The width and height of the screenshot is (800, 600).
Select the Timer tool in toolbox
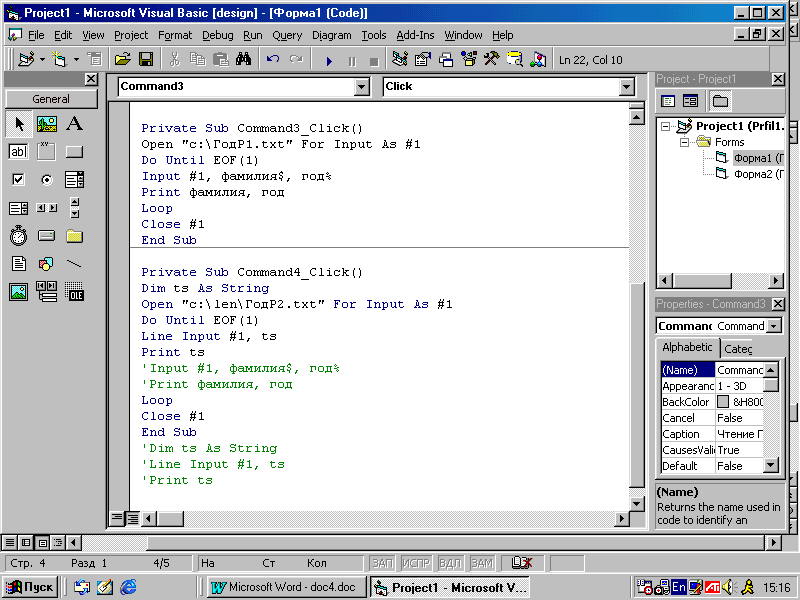[19, 236]
